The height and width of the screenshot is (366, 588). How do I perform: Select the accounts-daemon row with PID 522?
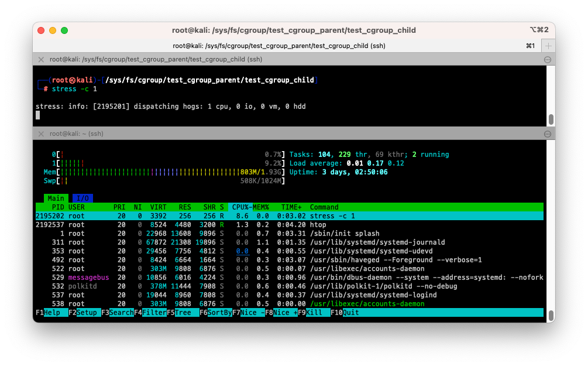290,269
